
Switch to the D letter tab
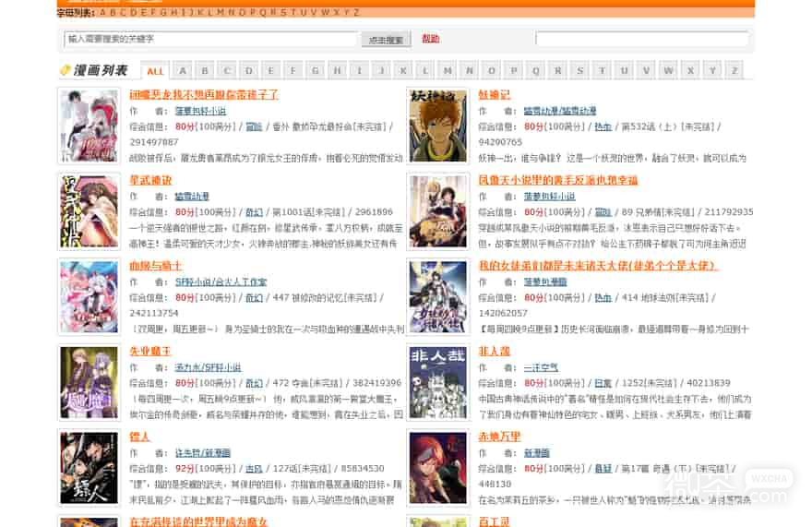[248, 70]
